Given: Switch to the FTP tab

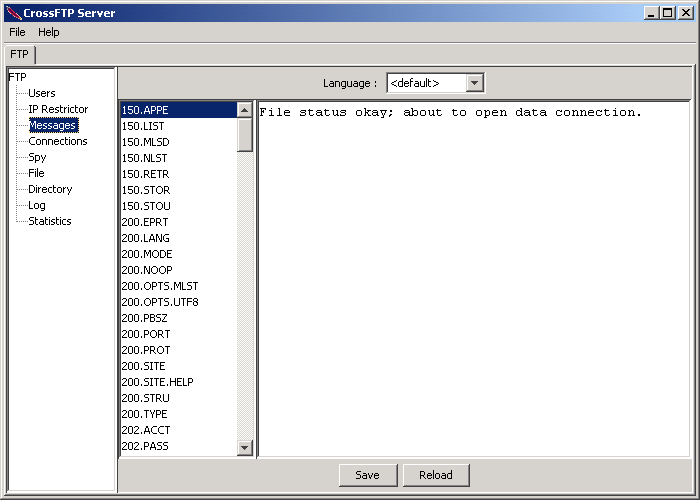Looking at the screenshot, I should tap(19, 54).
